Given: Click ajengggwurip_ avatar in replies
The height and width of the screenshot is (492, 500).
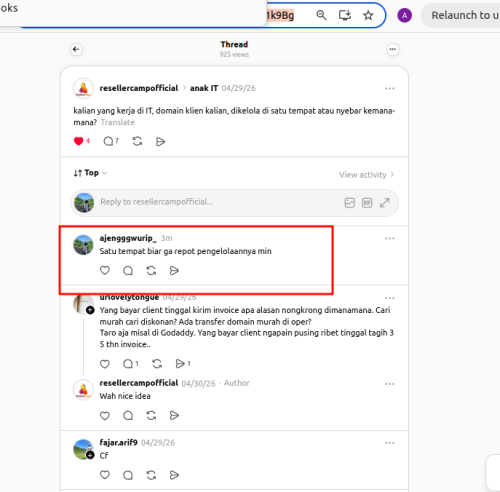Looking at the screenshot, I should click(83, 245).
